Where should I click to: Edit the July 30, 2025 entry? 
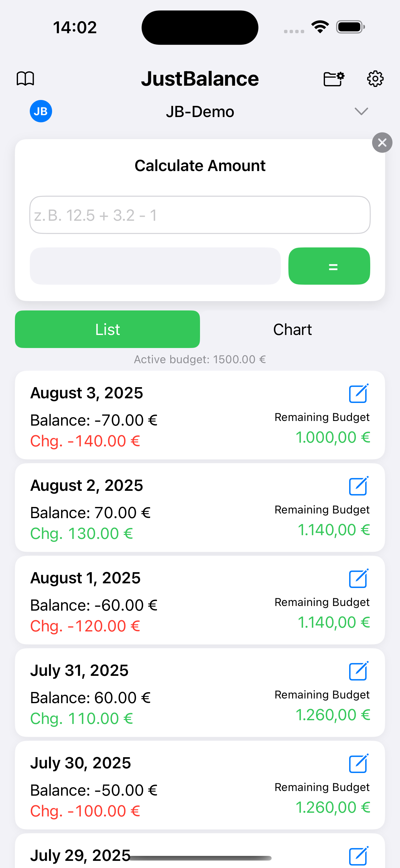tap(358, 764)
